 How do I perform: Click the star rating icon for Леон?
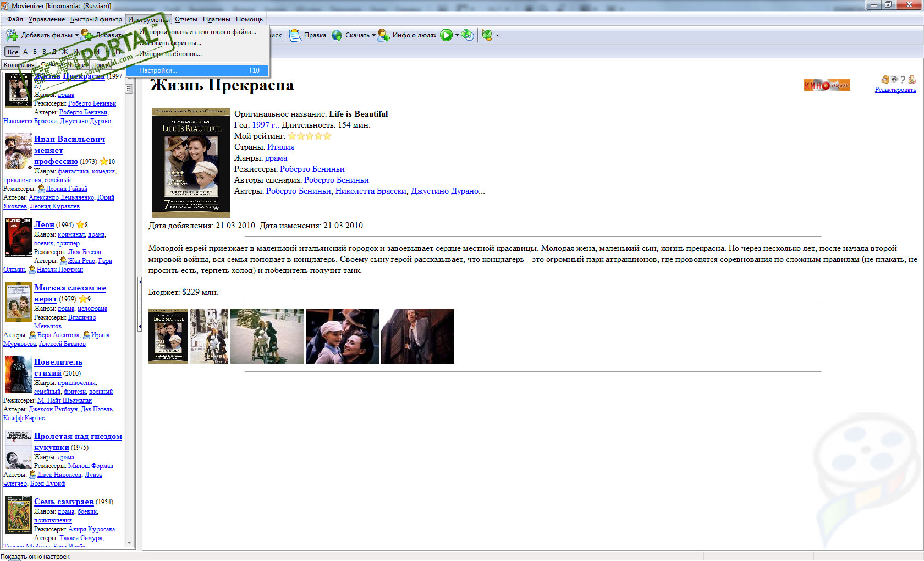pos(80,224)
